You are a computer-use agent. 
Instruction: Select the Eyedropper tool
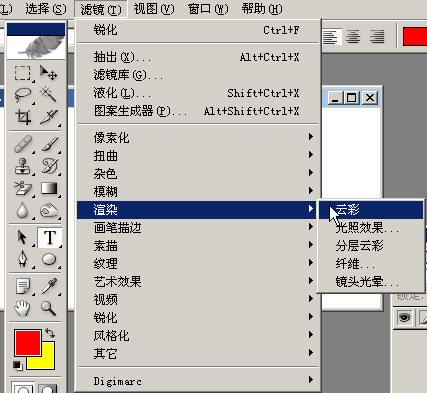point(49,286)
